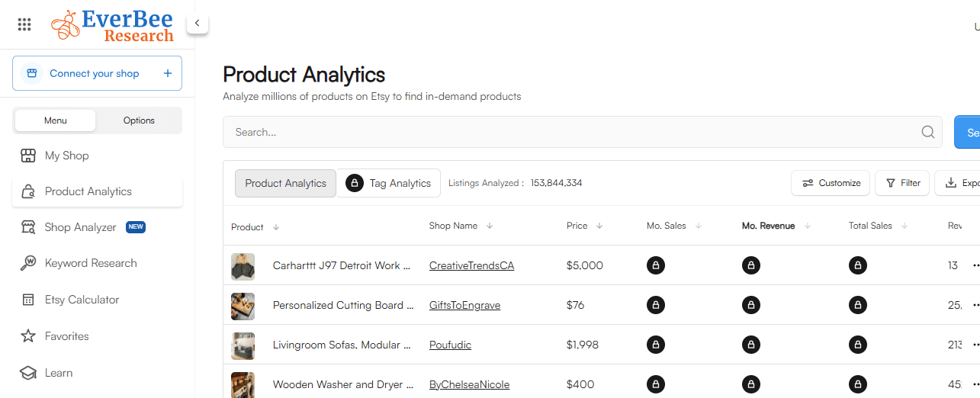Collapse the sidebar with the chevron button
Screen dimensions: 980x398
click(197, 23)
